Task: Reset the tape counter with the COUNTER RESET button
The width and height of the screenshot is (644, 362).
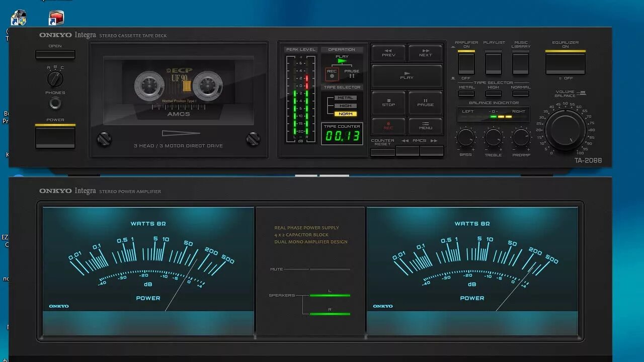Action: tap(382, 151)
